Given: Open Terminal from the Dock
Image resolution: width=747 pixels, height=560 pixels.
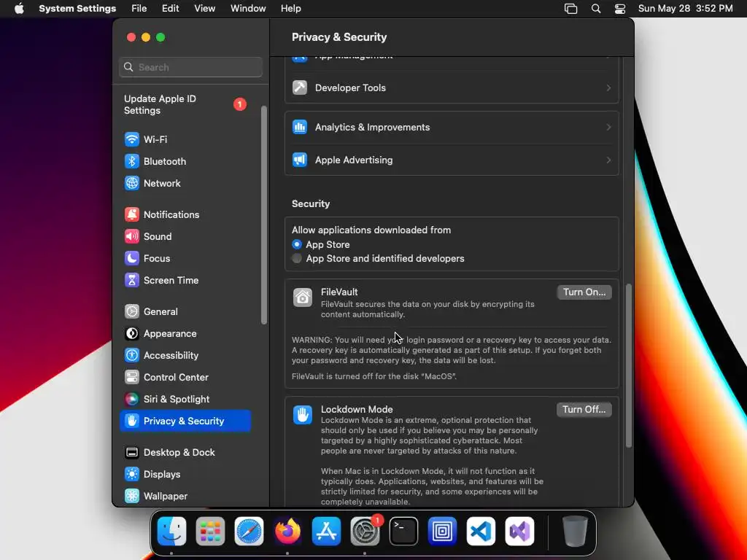Looking at the screenshot, I should click(403, 531).
